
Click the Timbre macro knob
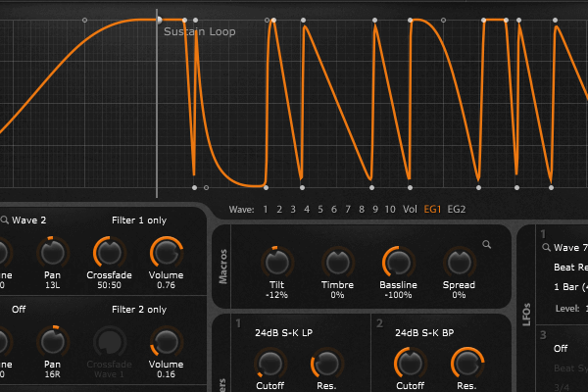point(337,263)
